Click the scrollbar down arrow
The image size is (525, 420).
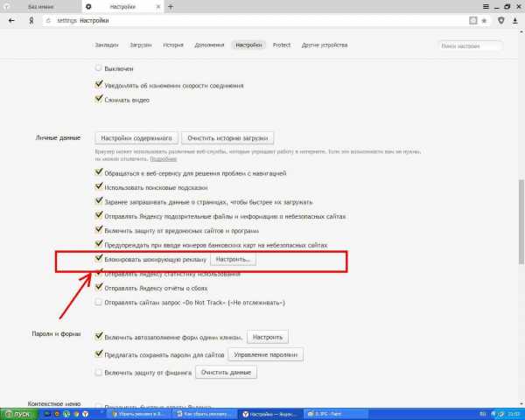pyautogui.click(x=521, y=404)
